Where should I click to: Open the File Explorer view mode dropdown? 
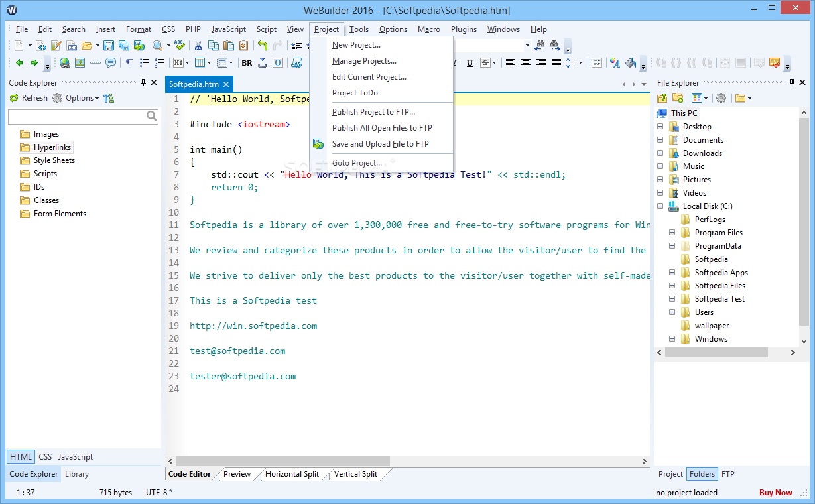tap(706, 98)
